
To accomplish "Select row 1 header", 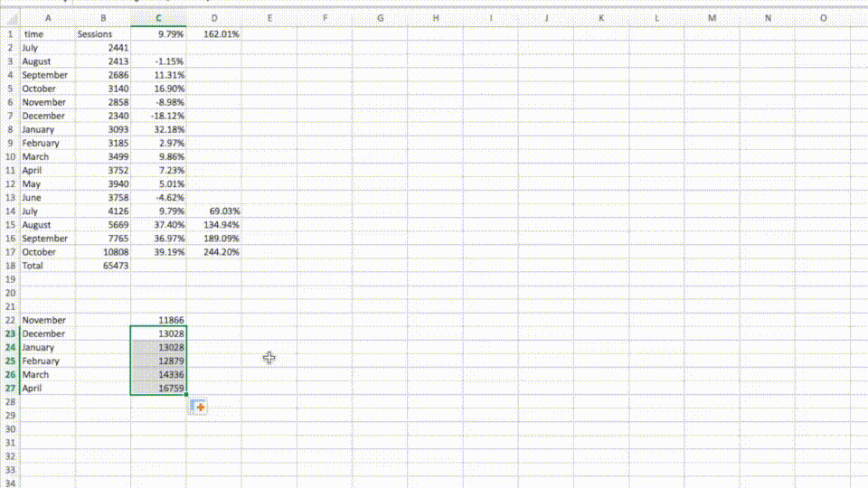I will 11,33.
